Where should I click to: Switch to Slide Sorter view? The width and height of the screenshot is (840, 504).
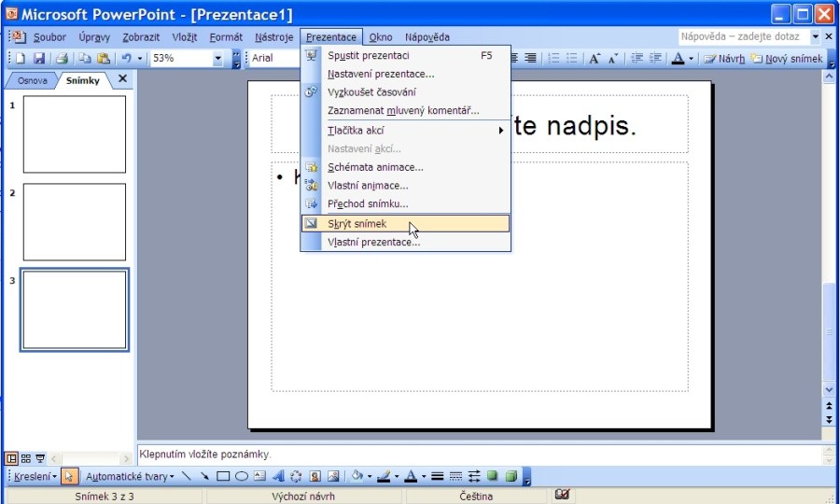pos(26,458)
